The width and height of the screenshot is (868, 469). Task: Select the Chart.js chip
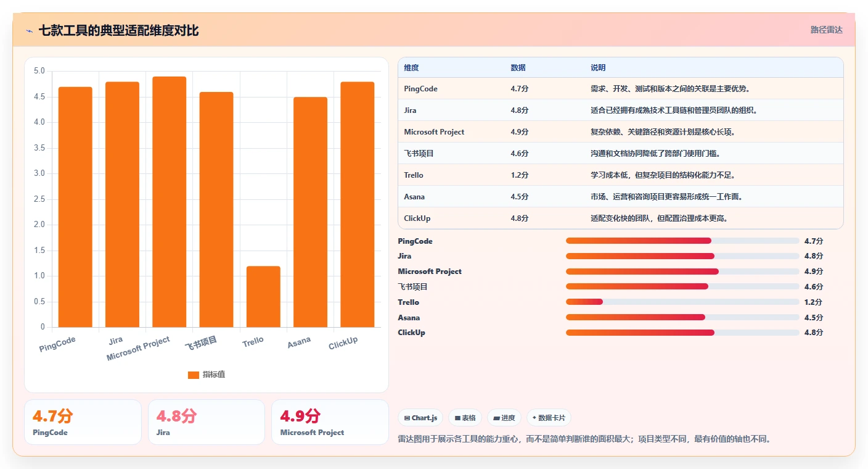coord(420,418)
